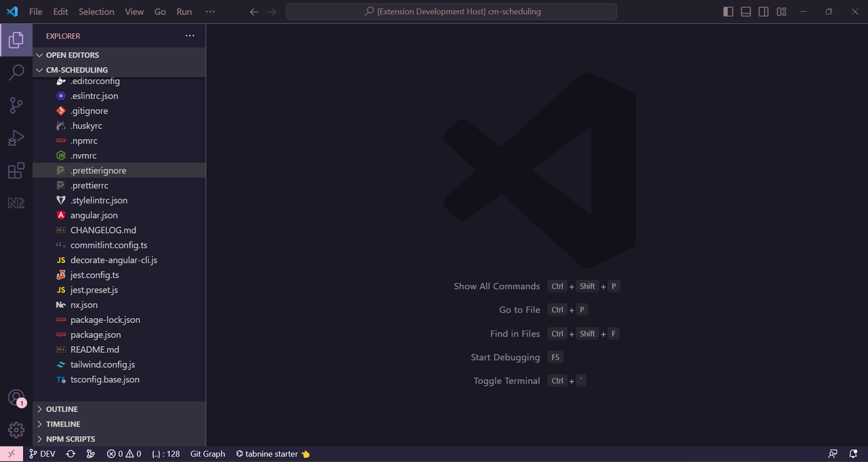The width and height of the screenshot is (868, 462).
Task: Open the menu bar overflow ellipsis
Action: pos(210,12)
